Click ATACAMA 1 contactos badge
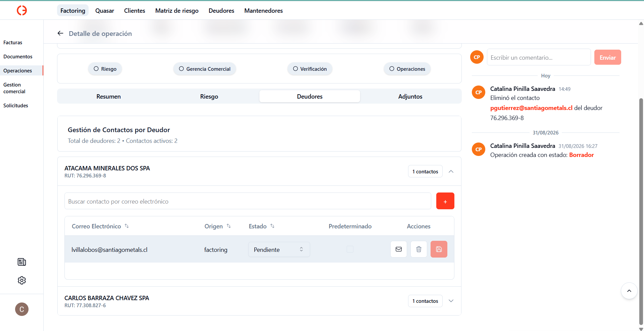The width and height of the screenshot is (644, 331). click(x=425, y=171)
